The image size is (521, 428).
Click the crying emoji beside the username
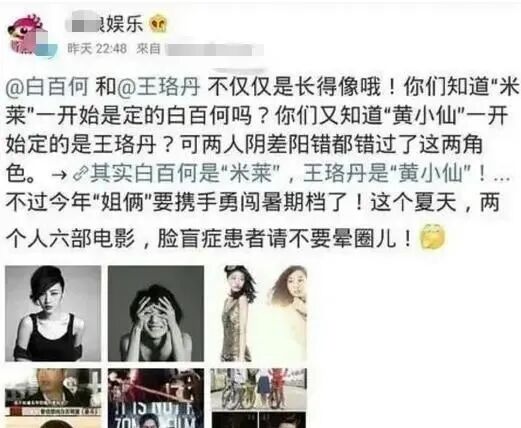pyautogui.click(x=158, y=24)
